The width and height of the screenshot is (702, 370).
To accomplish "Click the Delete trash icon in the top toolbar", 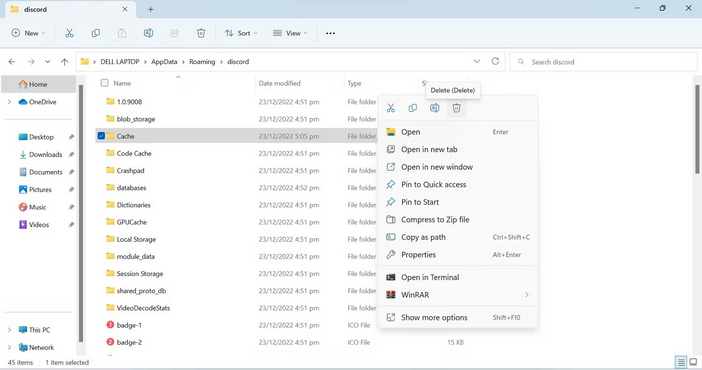I will tap(201, 33).
